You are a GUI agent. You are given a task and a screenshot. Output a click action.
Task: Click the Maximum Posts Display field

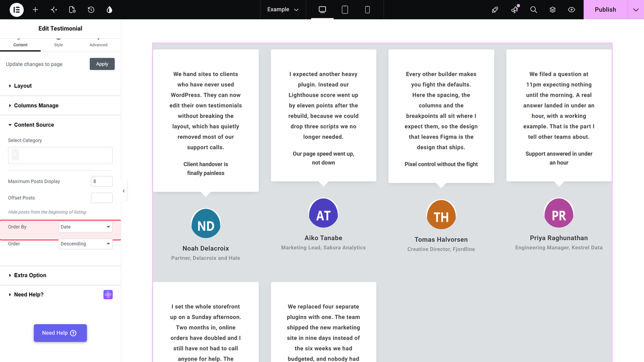coord(101,181)
